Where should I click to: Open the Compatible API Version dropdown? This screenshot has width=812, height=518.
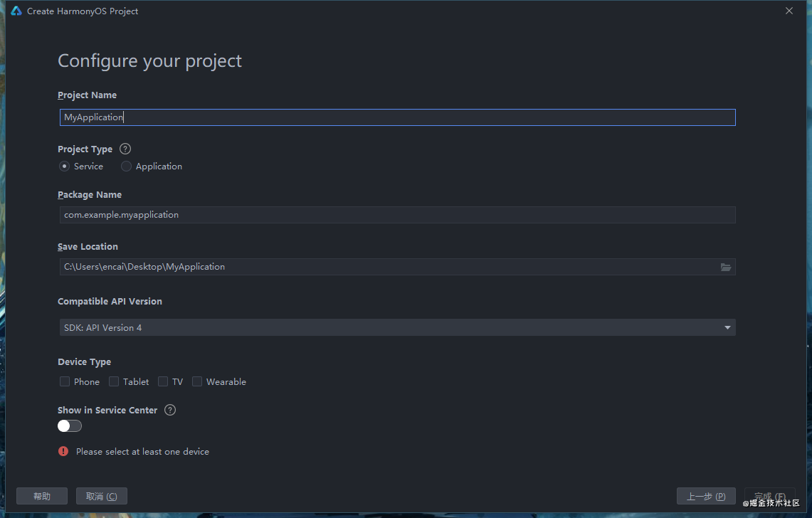tap(397, 327)
